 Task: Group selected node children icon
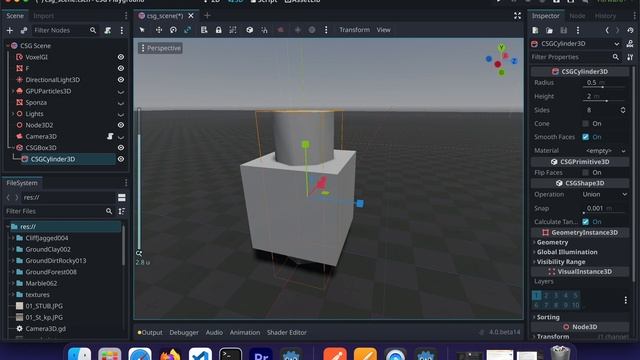[233, 30]
